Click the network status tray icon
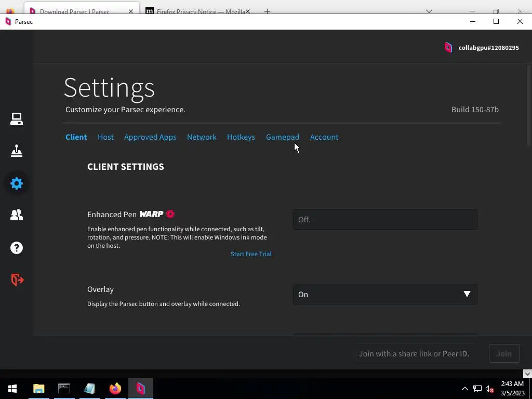Image resolution: width=532 pixels, height=399 pixels. point(477,389)
